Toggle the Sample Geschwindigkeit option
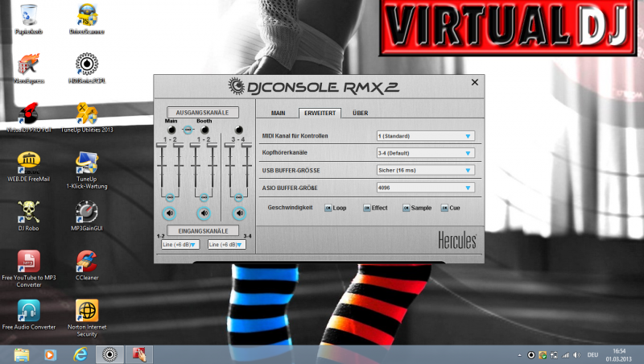The height and width of the screenshot is (364, 644). pos(407,208)
